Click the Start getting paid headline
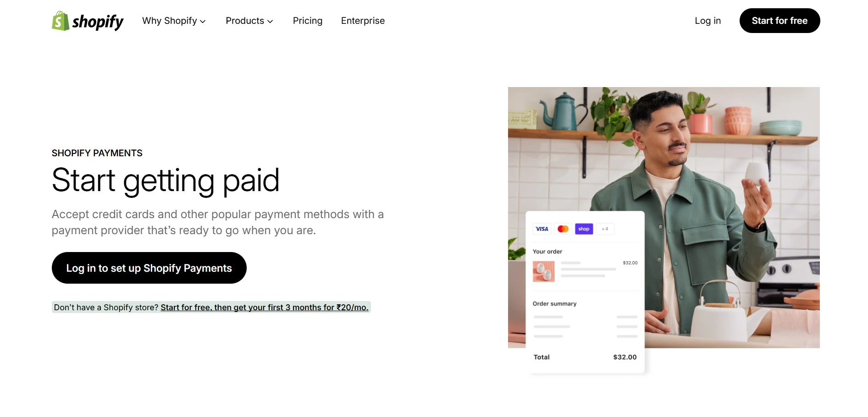This screenshot has width=868, height=417. point(166,180)
